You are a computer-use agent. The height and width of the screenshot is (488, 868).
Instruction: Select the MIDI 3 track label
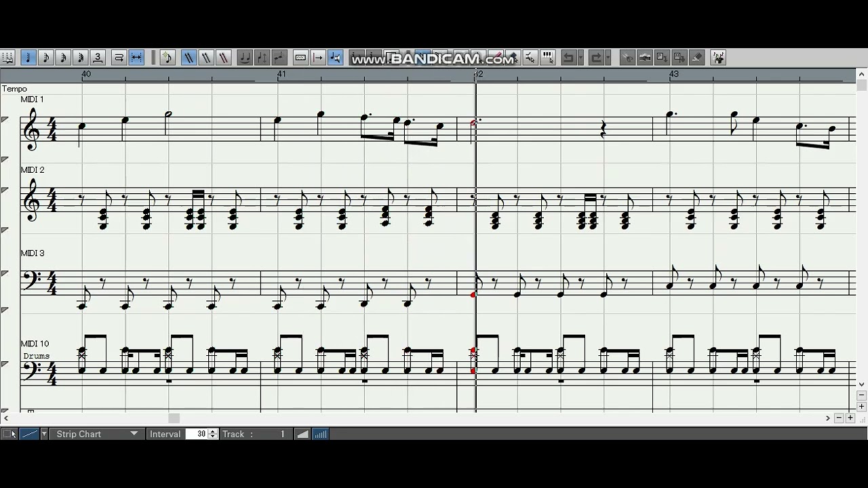tap(33, 253)
